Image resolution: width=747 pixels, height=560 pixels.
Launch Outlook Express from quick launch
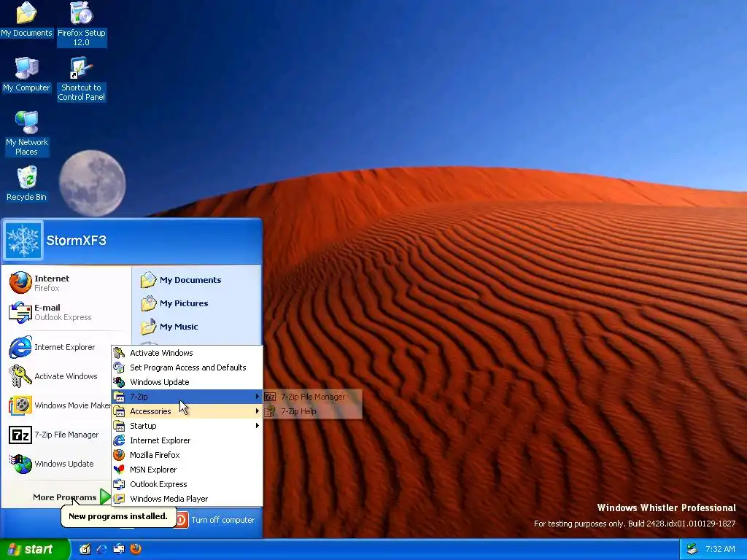click(119, 550)
